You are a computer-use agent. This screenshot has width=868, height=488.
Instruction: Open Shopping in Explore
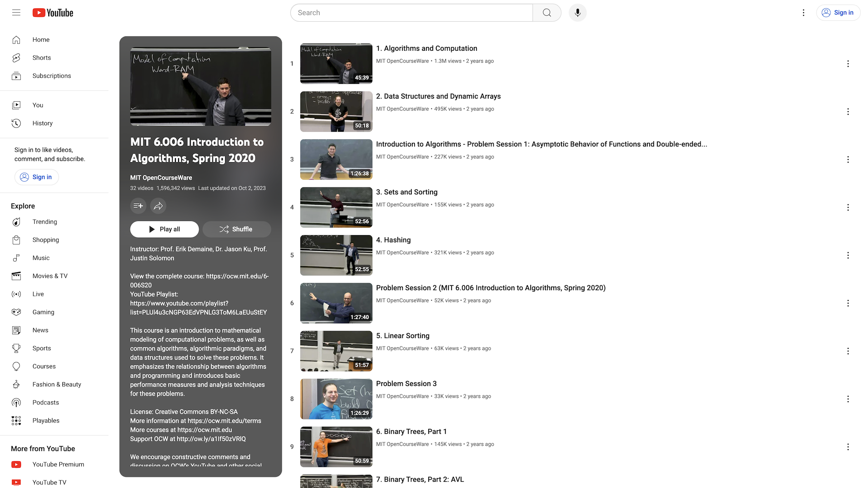coord(54,240)
